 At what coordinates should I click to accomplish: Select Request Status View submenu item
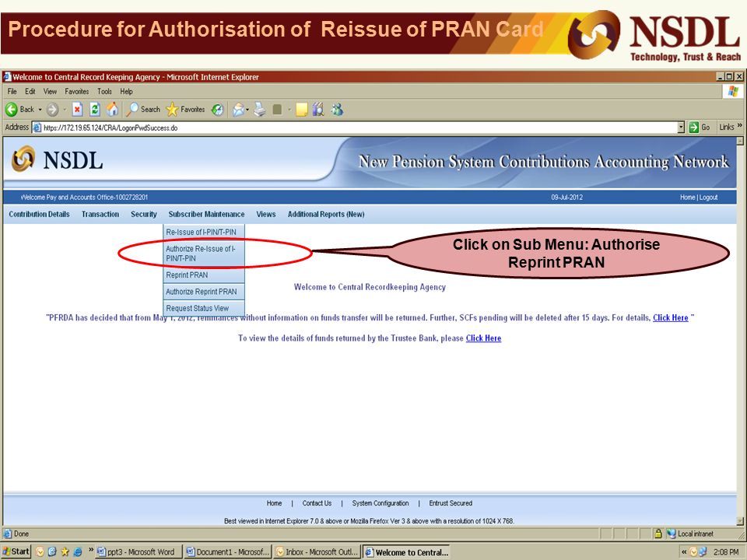point(204,309)
